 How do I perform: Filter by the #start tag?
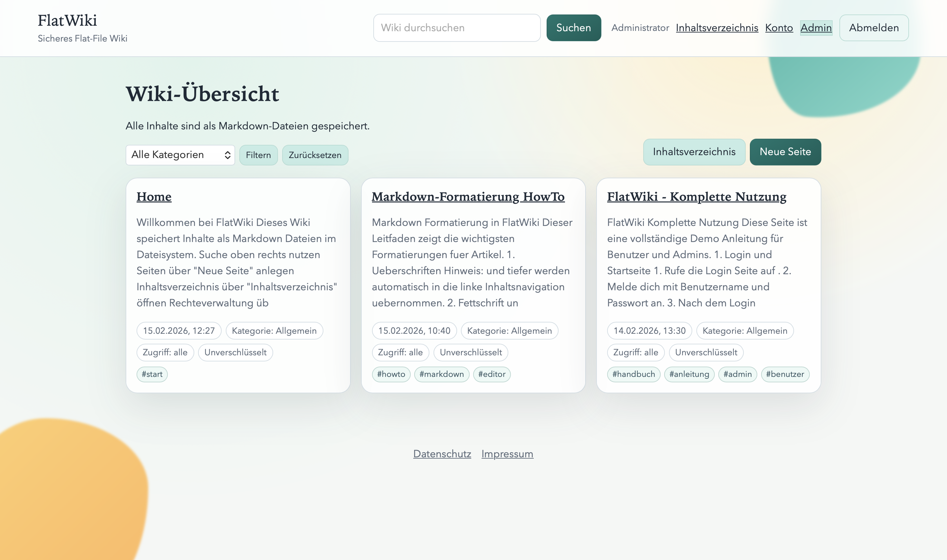[x=152, y=374]
